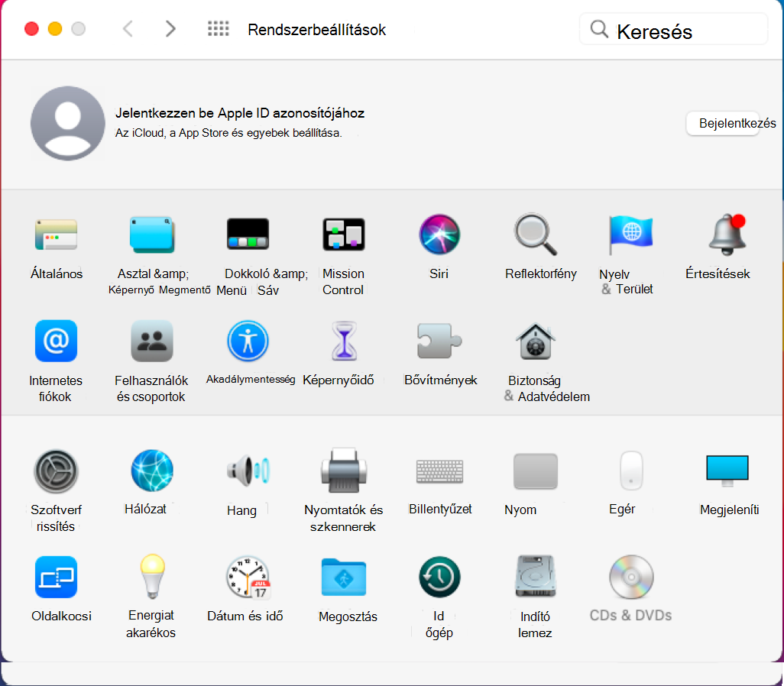Open Nyelv & Terület flag icon
This screenshot has height=686, width=784.
pyautogui.click(x=630, y=234)
